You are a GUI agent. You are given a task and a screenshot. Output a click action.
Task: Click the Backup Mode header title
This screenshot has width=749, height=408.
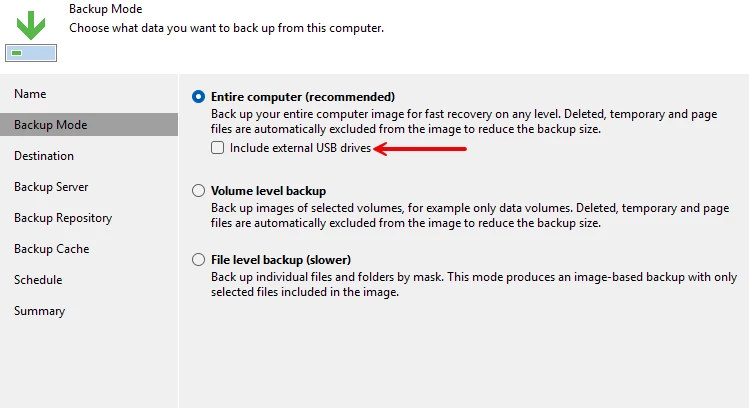click(106, 9)
